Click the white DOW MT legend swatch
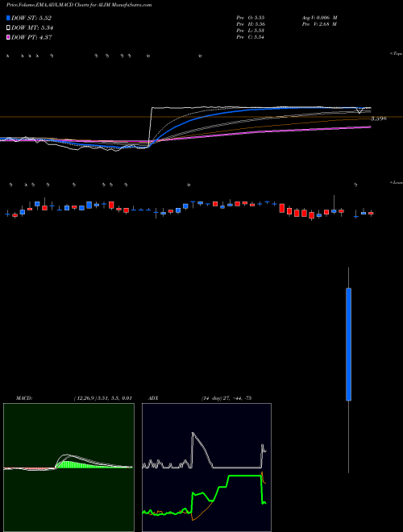Screen dimensions: 403x532 tap(8, 27)
